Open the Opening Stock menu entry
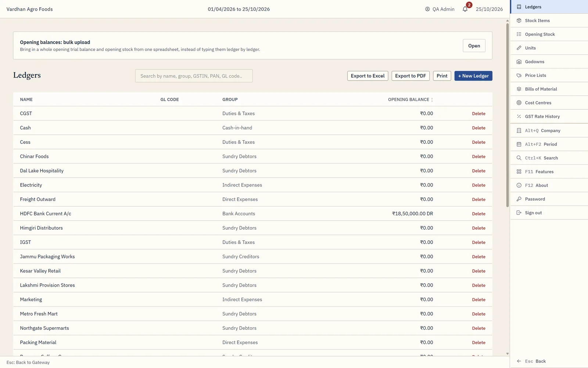 [549, 34]
